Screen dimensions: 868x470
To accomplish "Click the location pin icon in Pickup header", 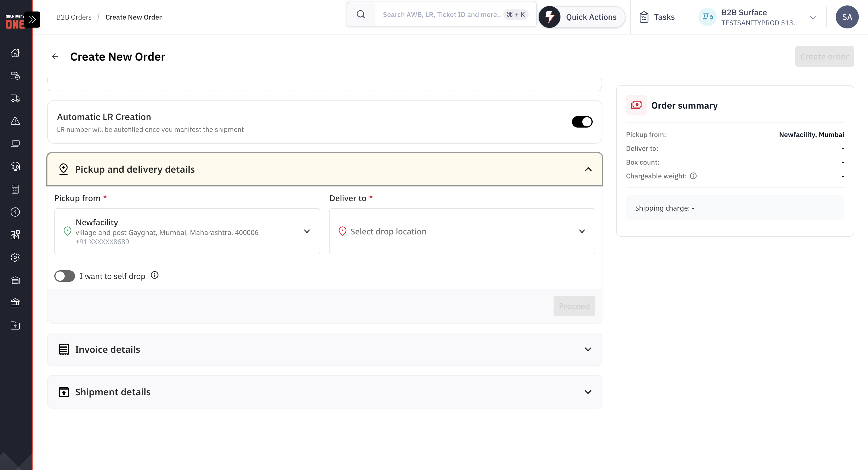I will [63, 169].
